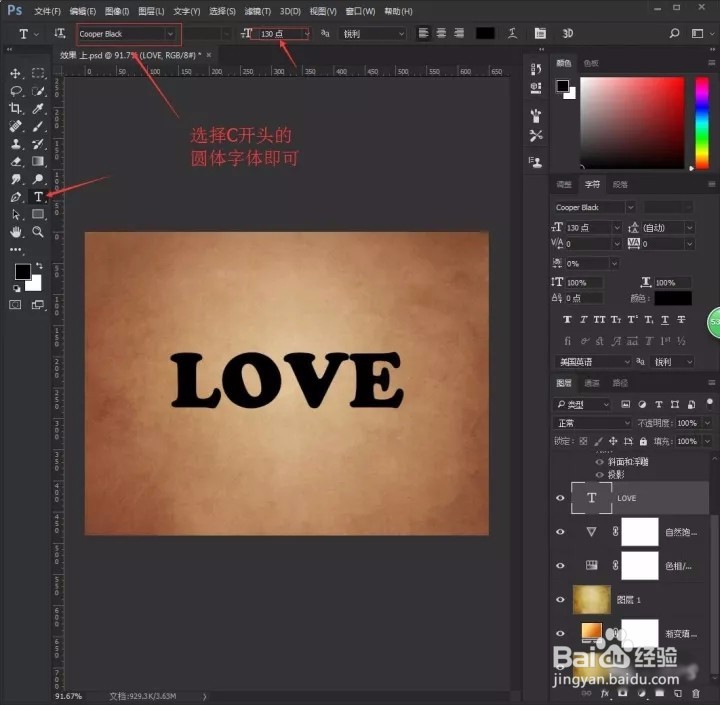Image resolution: width=720 pixels, height=705 pixels.
Task: Click the 3D text button in options bar
Action: pyautogui.click(x=568, y=33)
